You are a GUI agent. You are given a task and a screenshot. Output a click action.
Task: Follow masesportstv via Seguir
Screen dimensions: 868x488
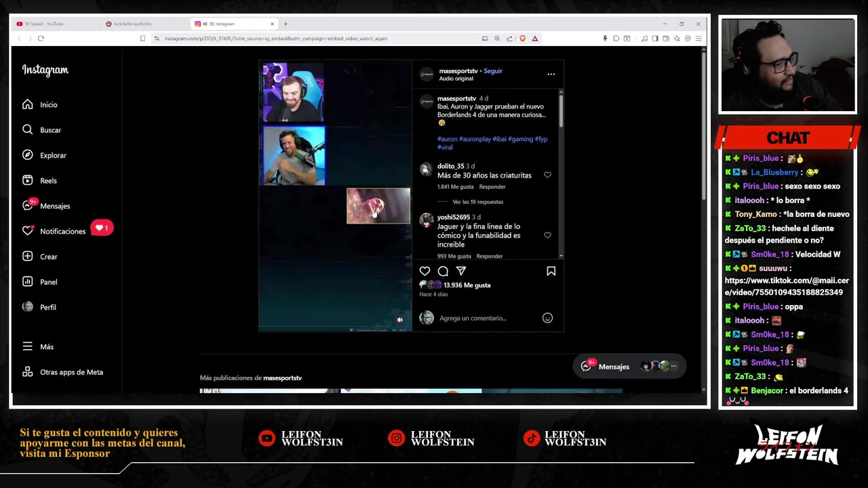click(x=493, y=70)
